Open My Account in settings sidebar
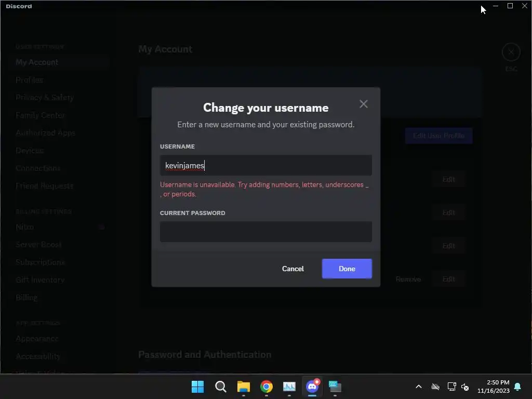This screenshot has height=399, width=532. tap(58, 62)
